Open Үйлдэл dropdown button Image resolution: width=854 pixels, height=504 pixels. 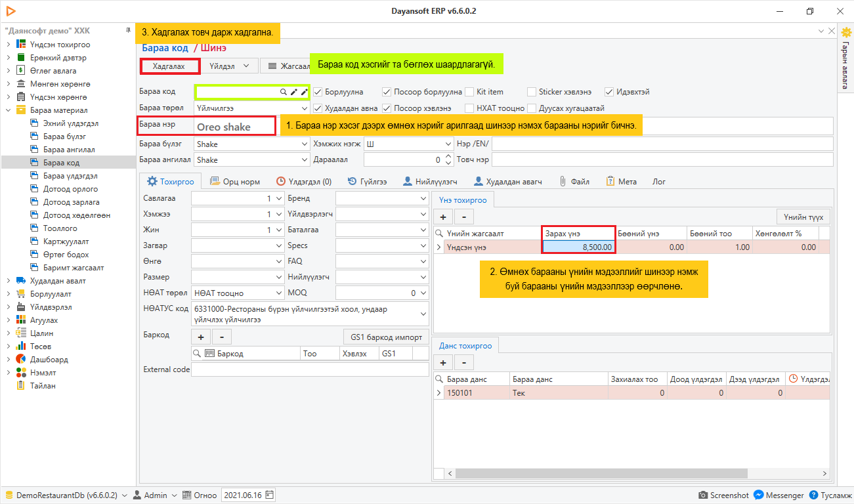[x=230, y=66]
